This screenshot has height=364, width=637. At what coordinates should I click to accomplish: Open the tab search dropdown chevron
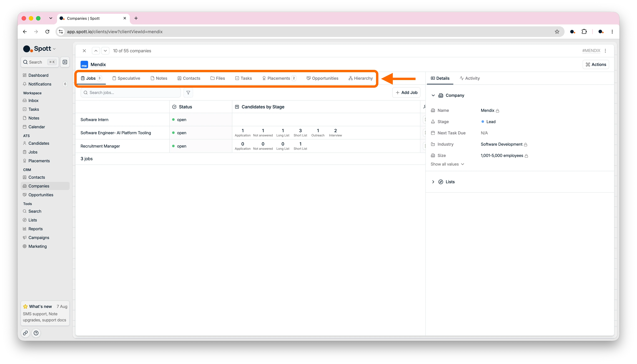tap(51, 18)
